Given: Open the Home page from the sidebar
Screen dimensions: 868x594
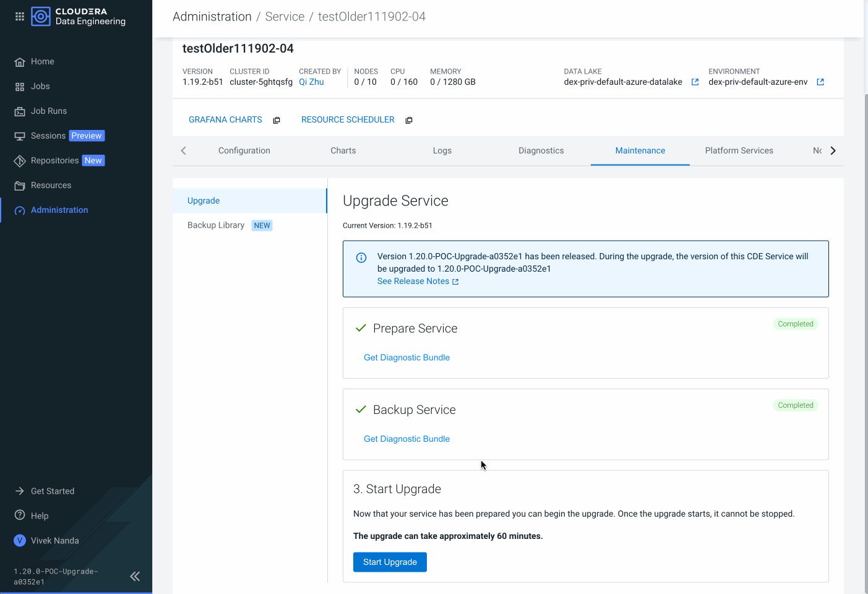Looking at the screenshot, I should (42, 61).
